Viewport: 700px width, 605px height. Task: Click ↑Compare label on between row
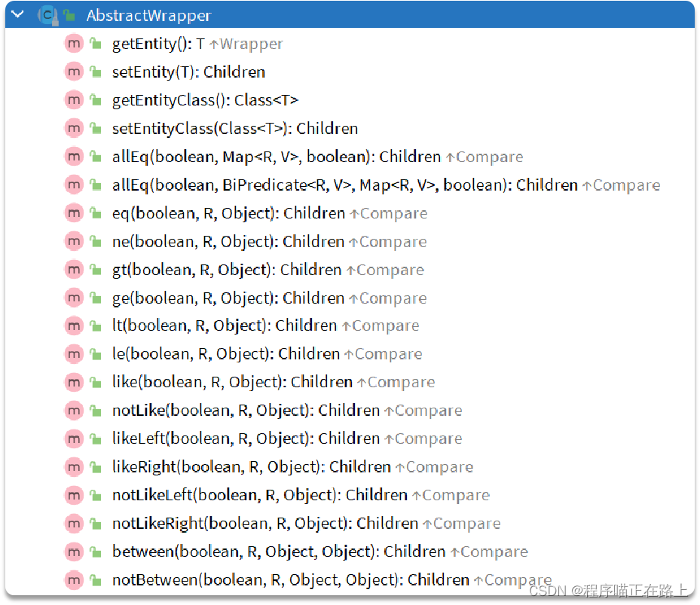click(489, 552)
